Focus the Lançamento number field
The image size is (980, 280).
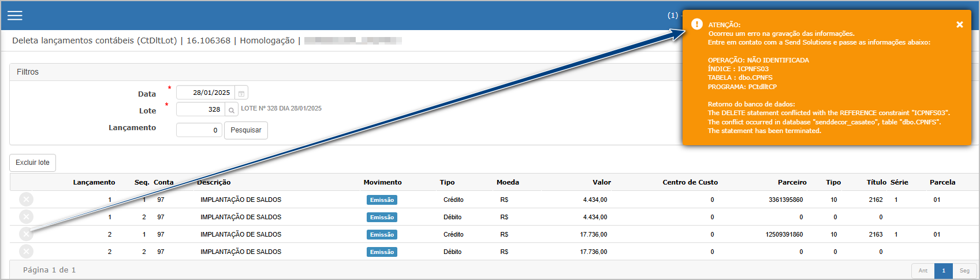[x=199, y=130]
